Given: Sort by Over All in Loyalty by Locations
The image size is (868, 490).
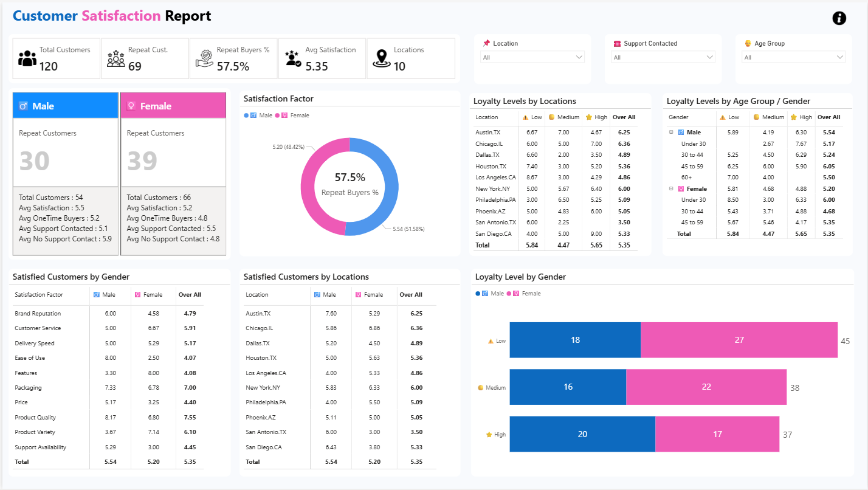Looking at the screenshot, I should point(624,117).
